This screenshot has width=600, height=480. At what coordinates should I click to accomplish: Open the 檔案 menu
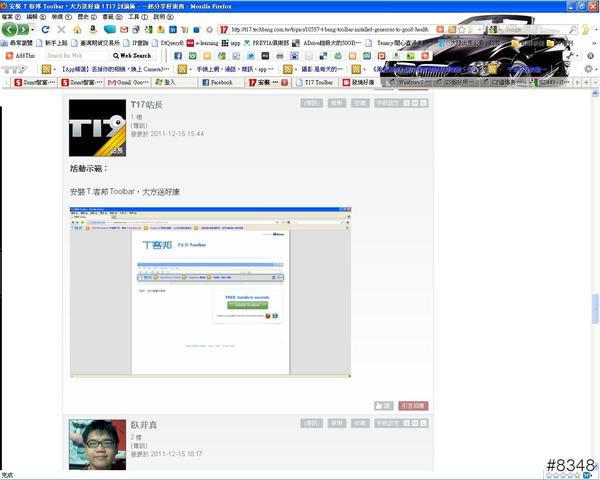point(8,17)
